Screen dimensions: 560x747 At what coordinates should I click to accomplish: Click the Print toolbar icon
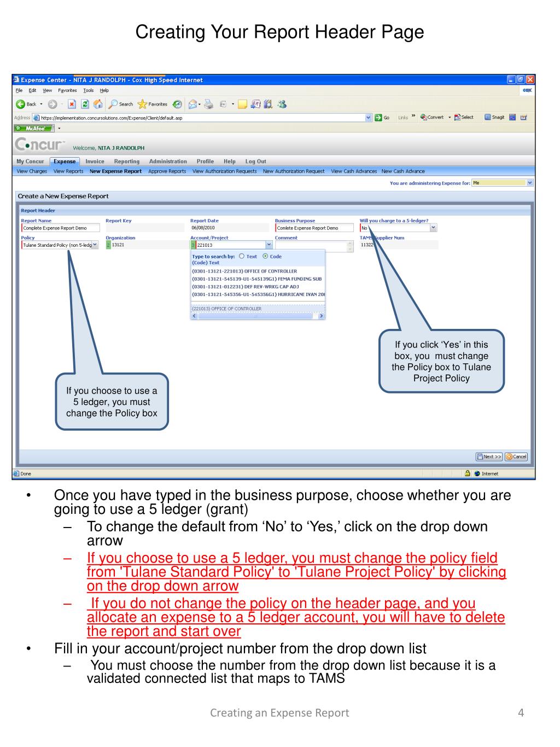pos(208,104)
